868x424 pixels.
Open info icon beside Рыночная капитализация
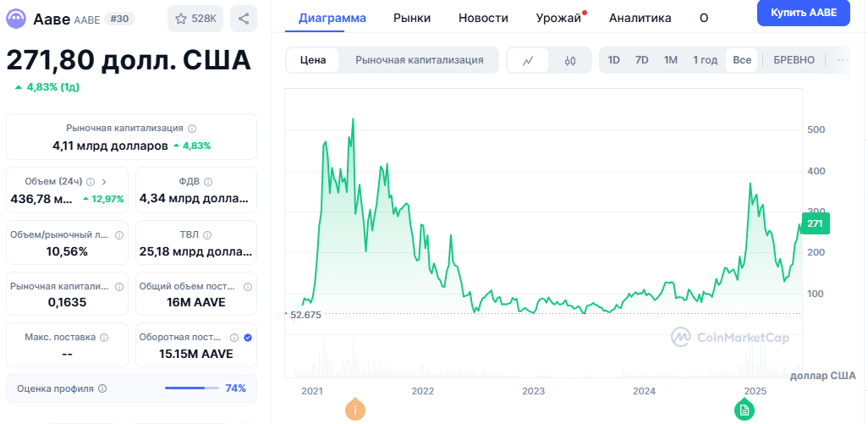pyautogui.click(x=192, y=129)
